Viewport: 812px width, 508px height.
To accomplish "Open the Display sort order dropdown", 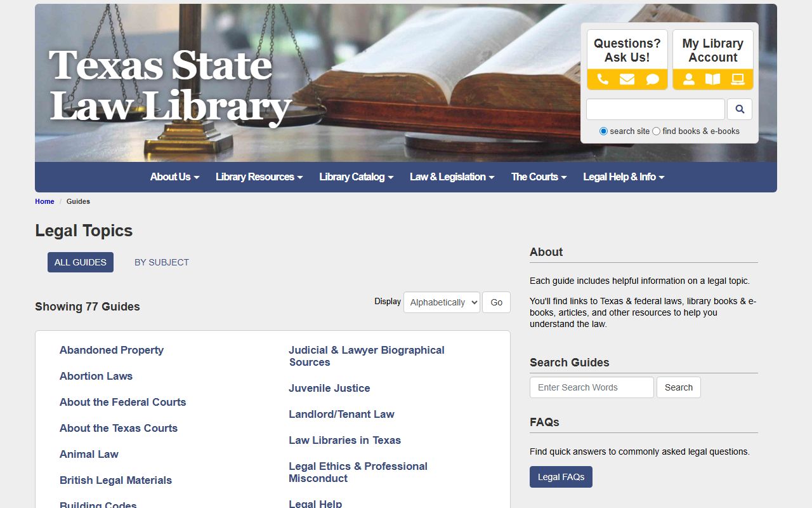I will coord(442,302).
